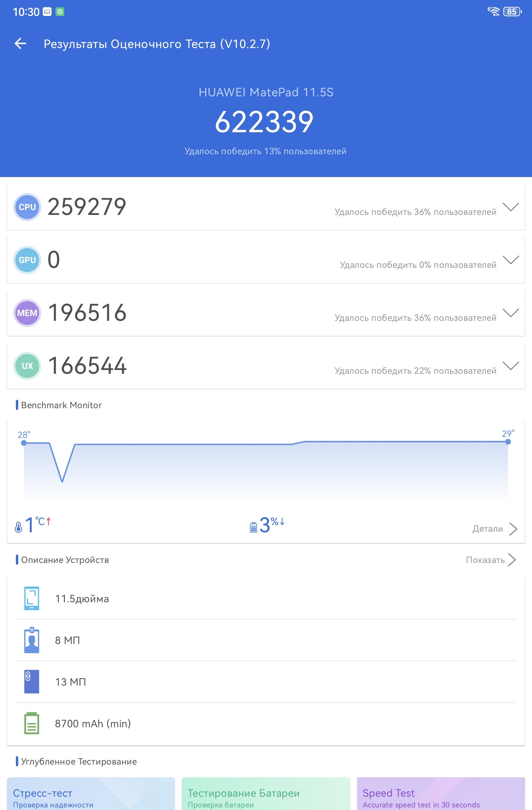532x810 pixels.
Task: Open benchmark monitor Детали link
Action: 495,529
